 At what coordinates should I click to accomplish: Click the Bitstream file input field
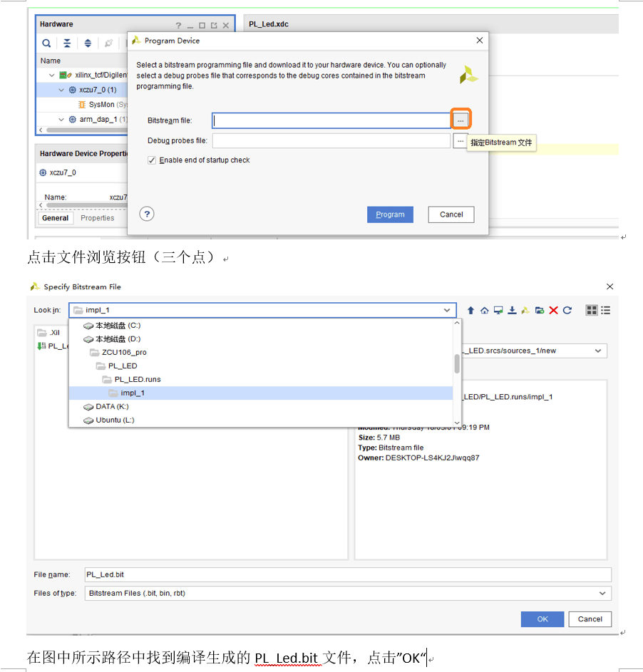(331, 120)
